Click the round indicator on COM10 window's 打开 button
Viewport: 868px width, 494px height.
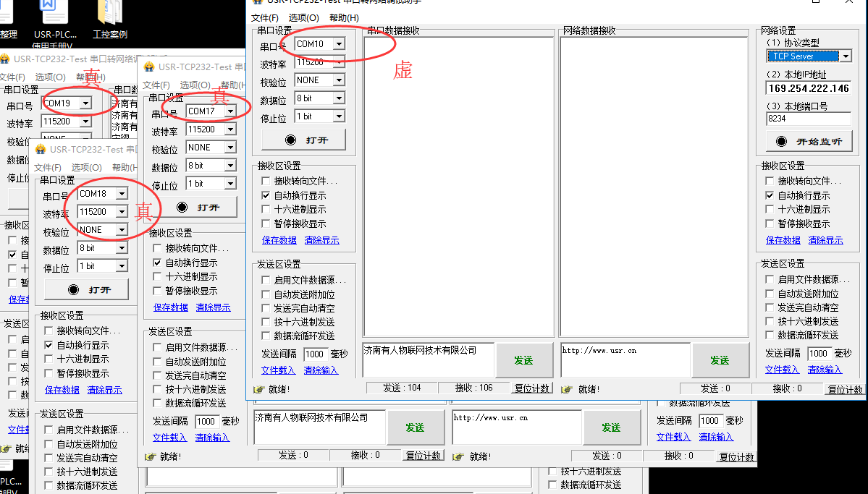coord(291,140)
